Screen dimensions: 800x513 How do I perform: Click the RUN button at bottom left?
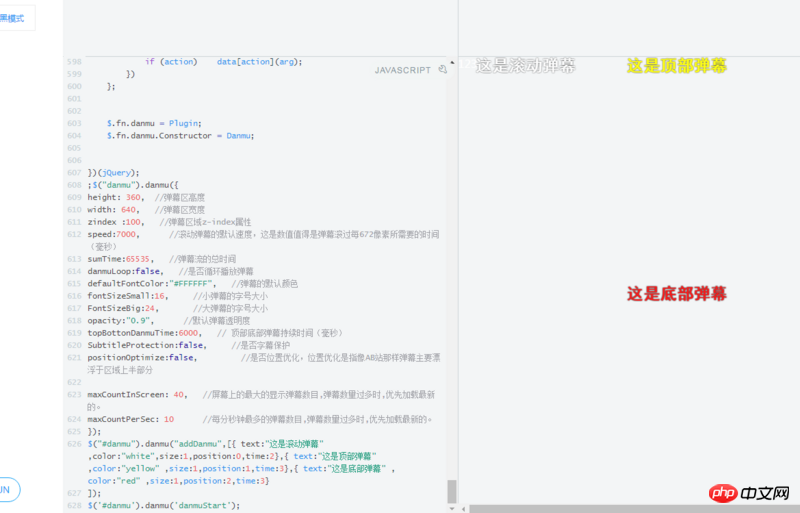pos(8,490)
